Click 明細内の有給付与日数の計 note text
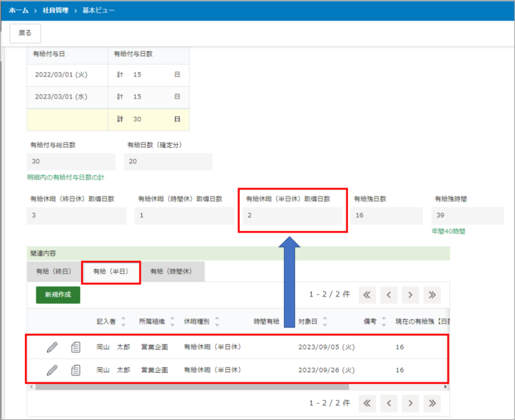Screen dimensions: 515x420 pos(65,177)
